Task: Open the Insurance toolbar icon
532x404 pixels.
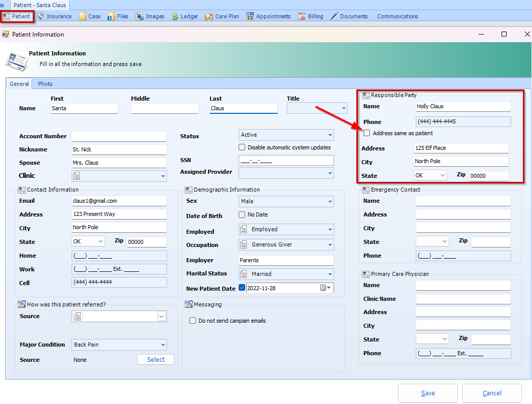Action: [55, 16]
